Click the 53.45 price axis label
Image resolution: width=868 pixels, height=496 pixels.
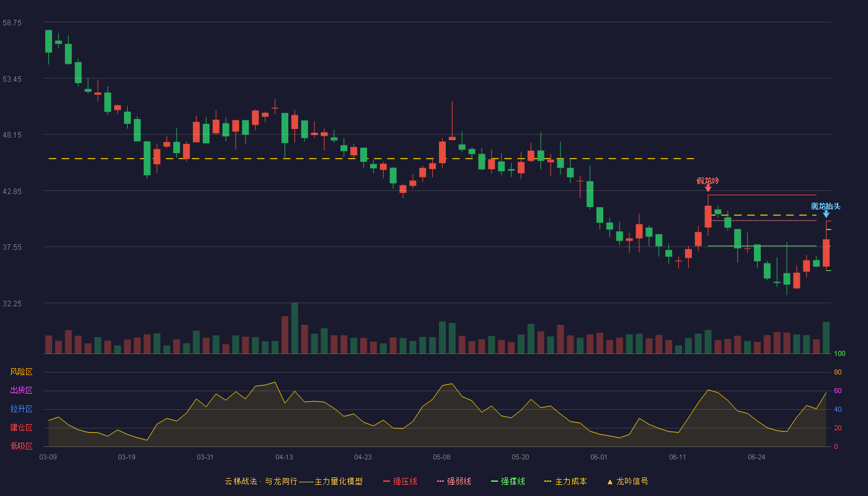point(12,79)
